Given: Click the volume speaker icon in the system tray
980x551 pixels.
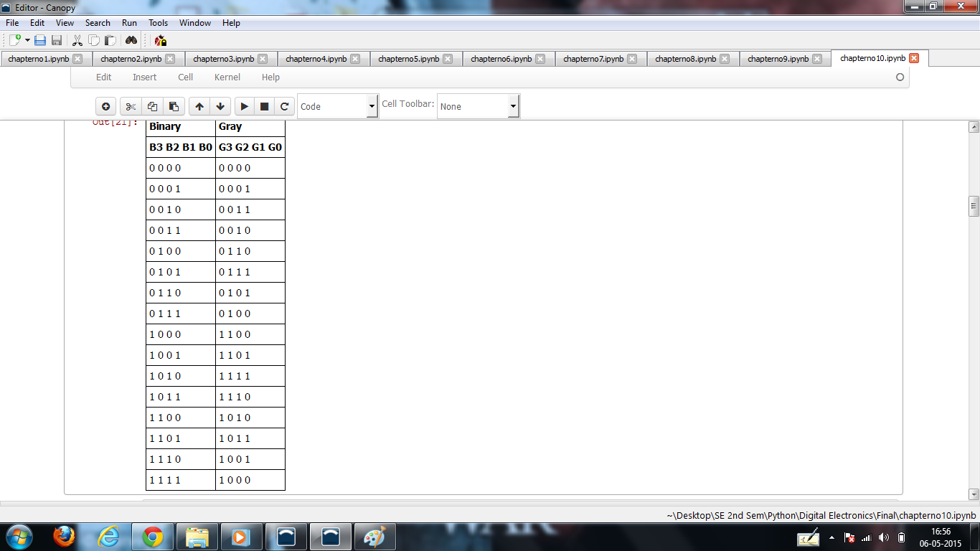Looking at the screenshot, I should pyautogui.click(x=883, y=537).
